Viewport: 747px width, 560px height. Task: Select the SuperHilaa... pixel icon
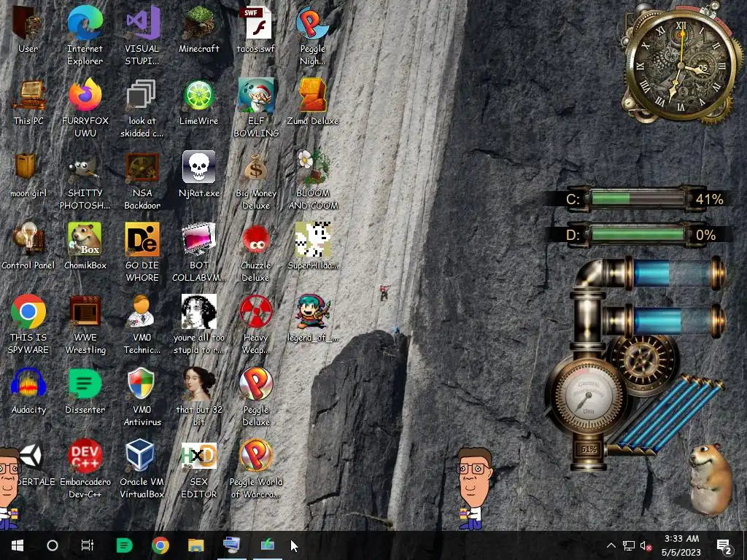pyautogui.click(x=312, y=246)
